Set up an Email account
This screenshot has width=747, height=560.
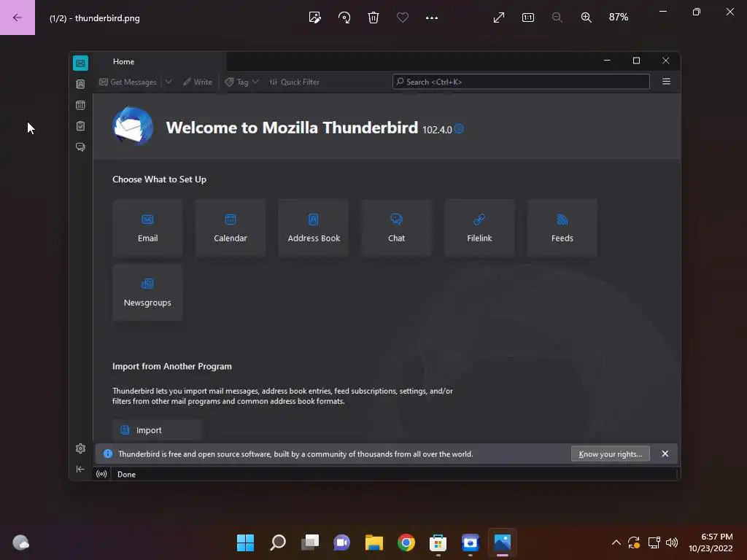(147, 228)
